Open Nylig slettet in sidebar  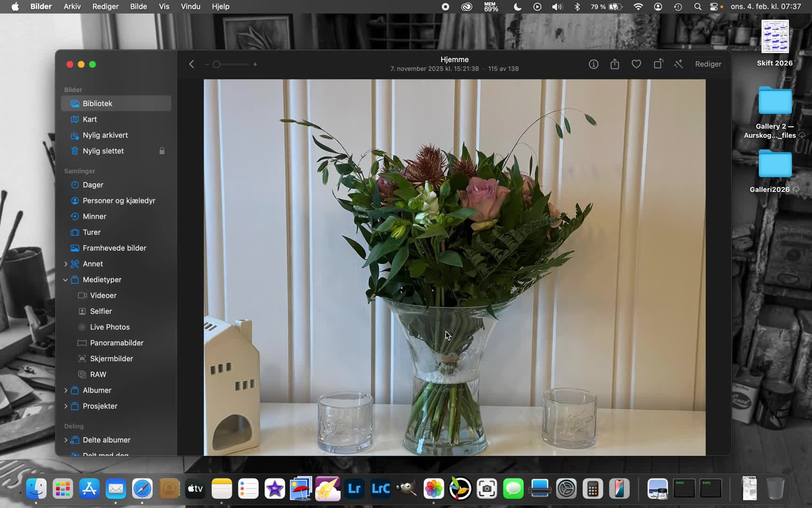pyautogui.click(x=103, y=151)
